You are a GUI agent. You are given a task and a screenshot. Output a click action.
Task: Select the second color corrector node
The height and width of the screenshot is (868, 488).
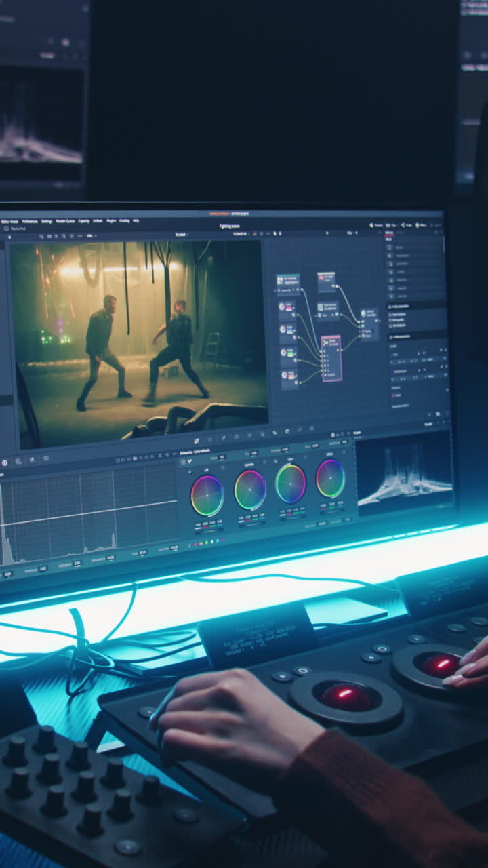(x=288, y=333)
